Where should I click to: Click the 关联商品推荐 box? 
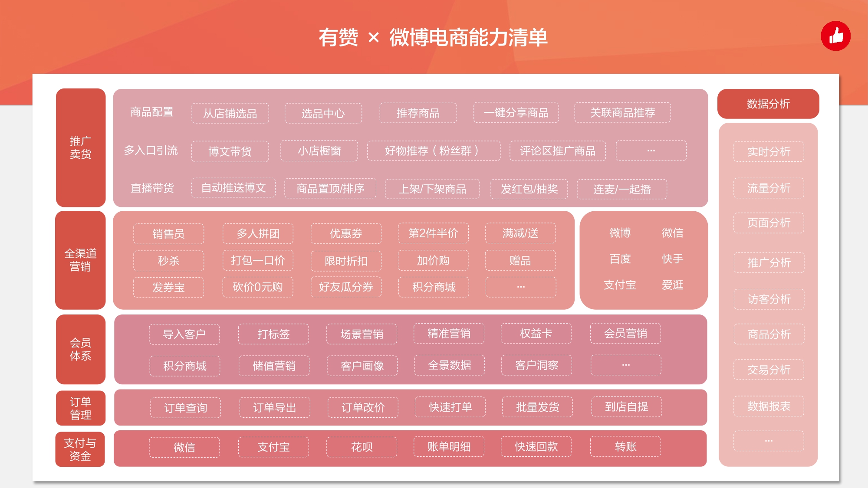point(622,112)
